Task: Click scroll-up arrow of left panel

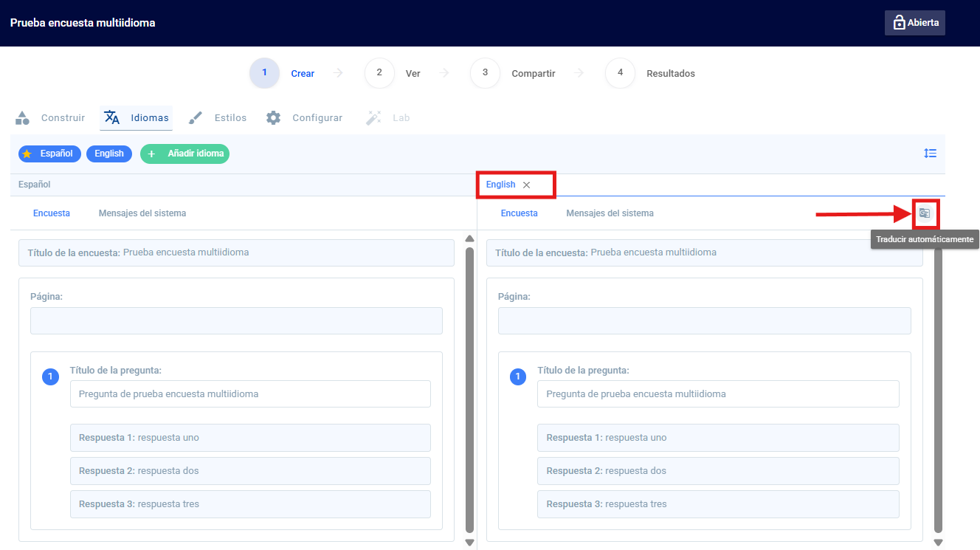Action: coord(469,238)
